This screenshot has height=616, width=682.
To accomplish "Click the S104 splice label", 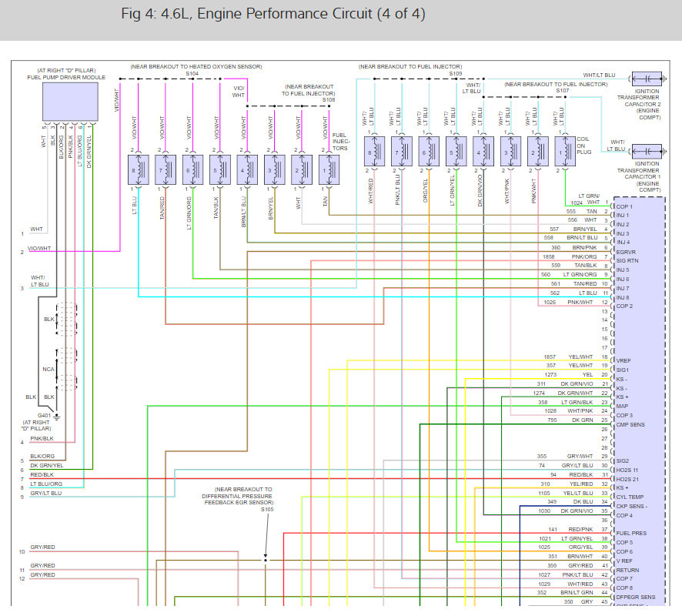I will pyautogui.click(x=192, y=73).
